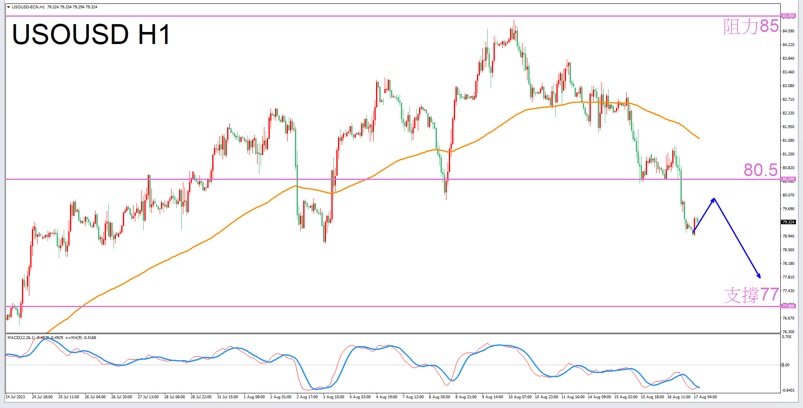The width and height of the screenshot is (803, 408).
Task: Click the 84.220 price axis label
Action: click(789, 45)
